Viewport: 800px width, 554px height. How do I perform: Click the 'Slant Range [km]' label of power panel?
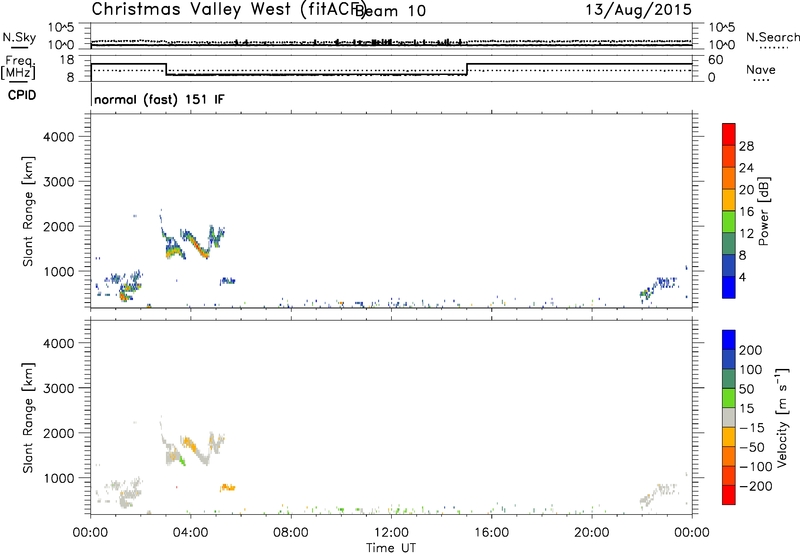coord(28,211)
